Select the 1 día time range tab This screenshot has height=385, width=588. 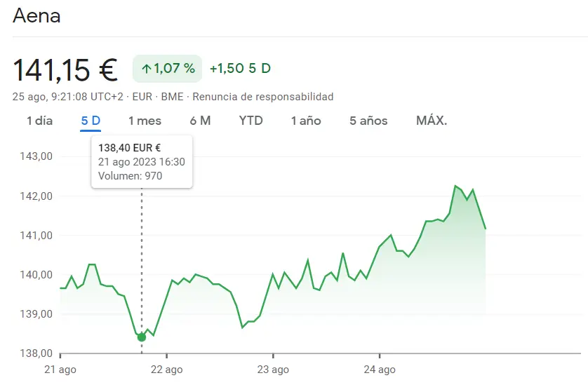(39, 121)
